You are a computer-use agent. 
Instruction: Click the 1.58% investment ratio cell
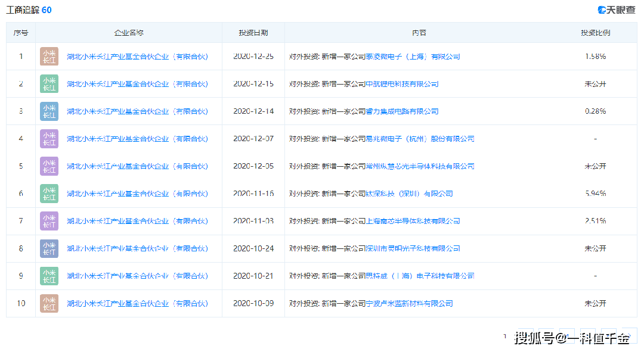(x=596, y=56)
